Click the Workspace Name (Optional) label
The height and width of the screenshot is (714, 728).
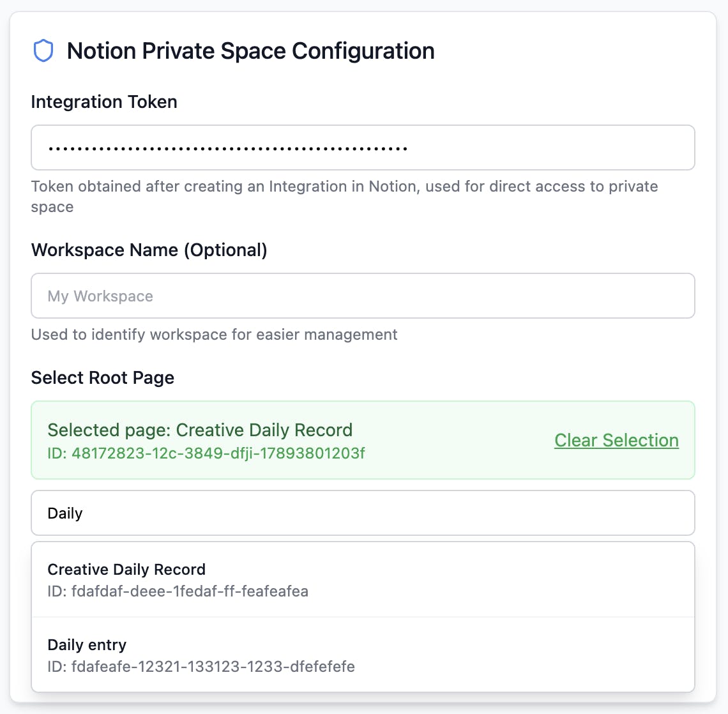[x=149, y=250]
